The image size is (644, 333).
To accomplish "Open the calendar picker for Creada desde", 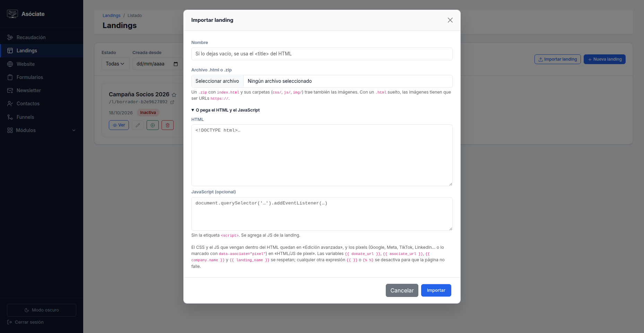I will click(176, 64).
